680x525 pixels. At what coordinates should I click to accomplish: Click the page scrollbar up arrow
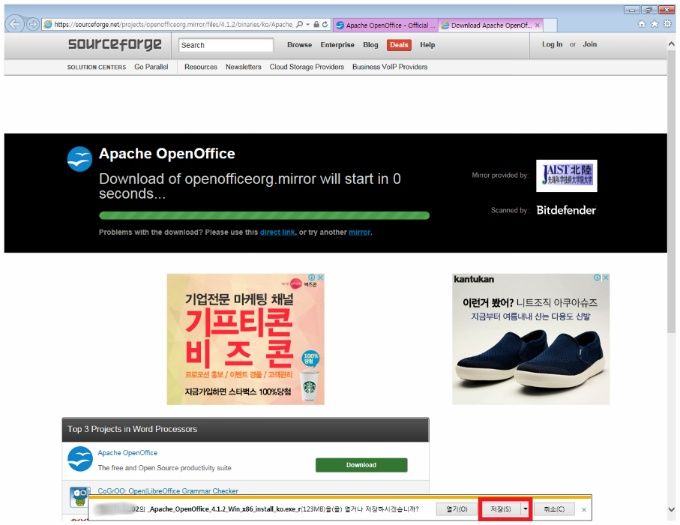point(671,44)
